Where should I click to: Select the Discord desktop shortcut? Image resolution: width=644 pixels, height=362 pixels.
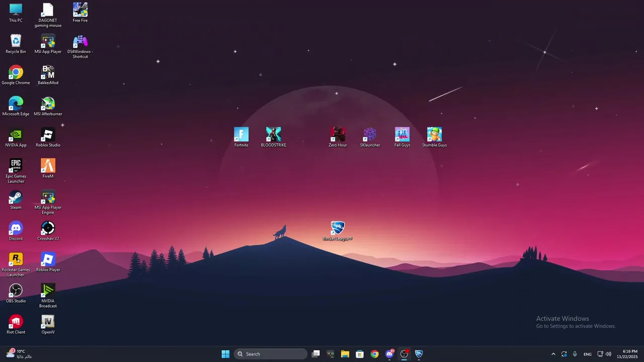point(16,231)
